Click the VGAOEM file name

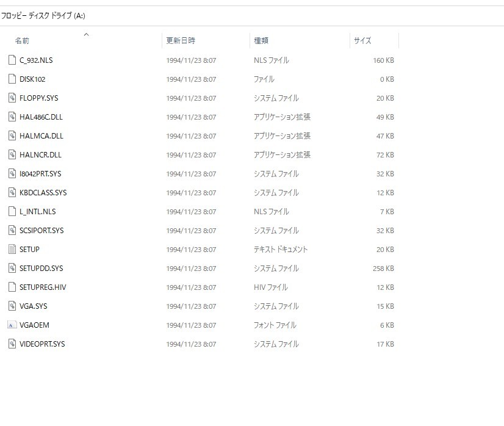pos(34,325)
